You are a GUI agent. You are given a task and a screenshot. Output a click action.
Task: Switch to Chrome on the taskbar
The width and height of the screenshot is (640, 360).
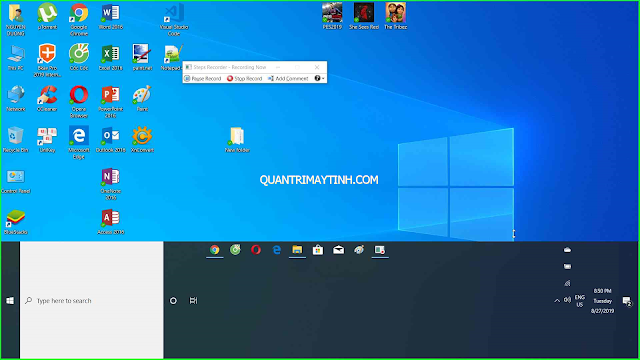click(x=215, y=249)
